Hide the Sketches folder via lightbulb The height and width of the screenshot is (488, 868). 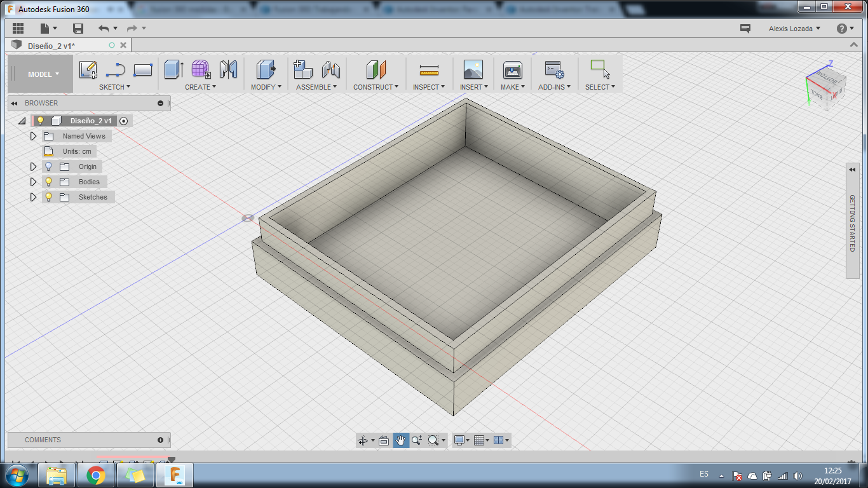coord(48,197)
